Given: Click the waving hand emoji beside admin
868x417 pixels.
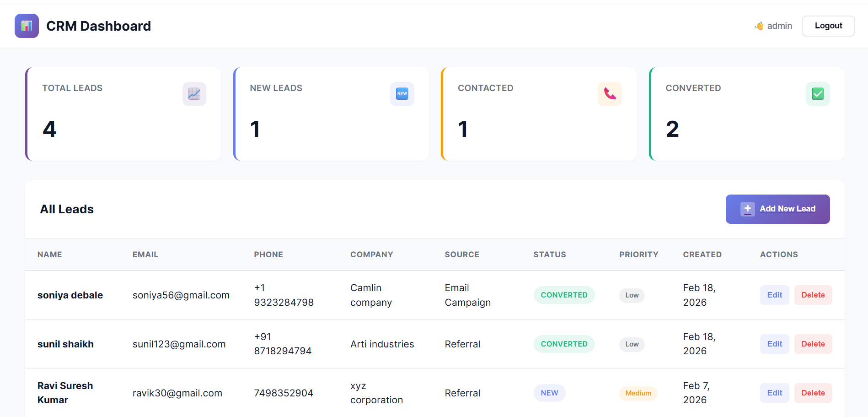Looking at the screenshot, I should click(759, 26).
